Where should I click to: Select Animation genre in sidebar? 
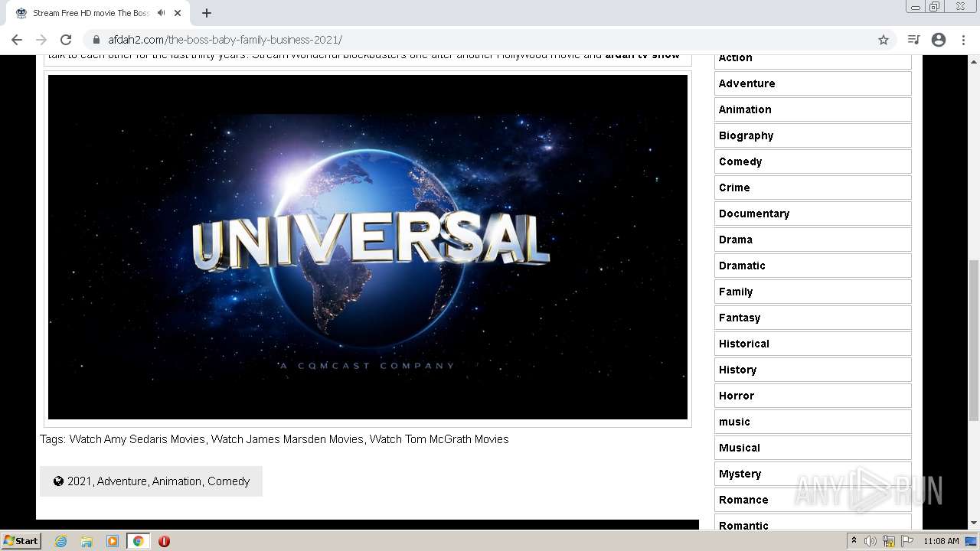[812, 109]
